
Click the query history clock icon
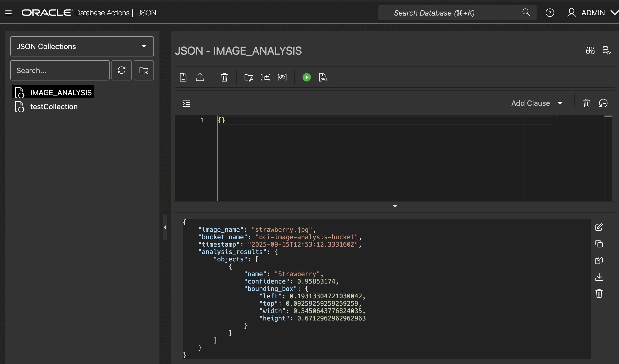(603, 103)
